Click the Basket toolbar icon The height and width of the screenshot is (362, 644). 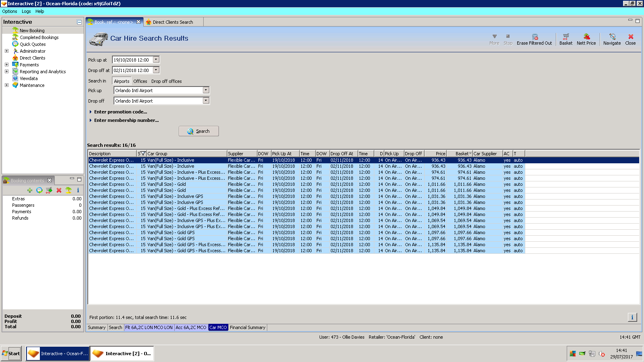point(566,39)
